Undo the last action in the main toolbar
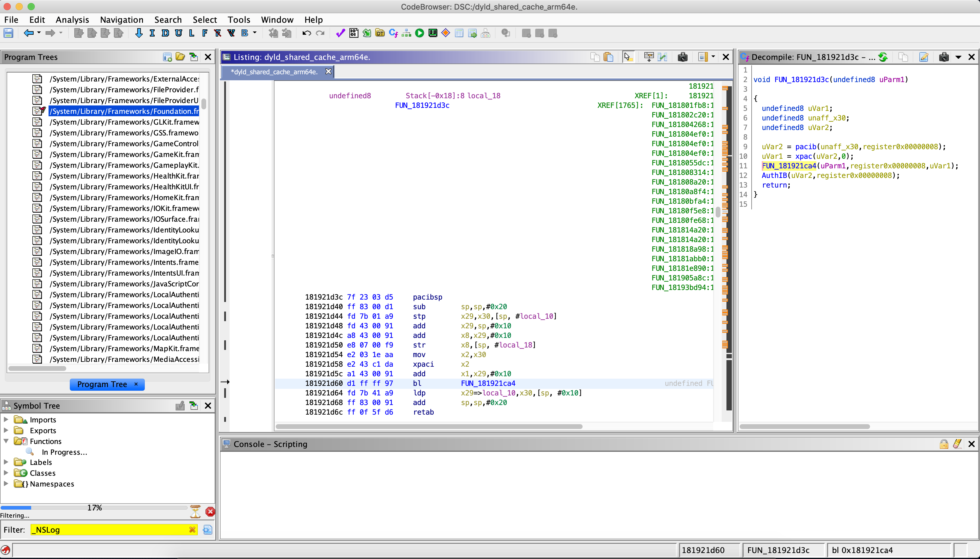Image resolution: width=980 pixels, height=559 pixels. (307, 33)
